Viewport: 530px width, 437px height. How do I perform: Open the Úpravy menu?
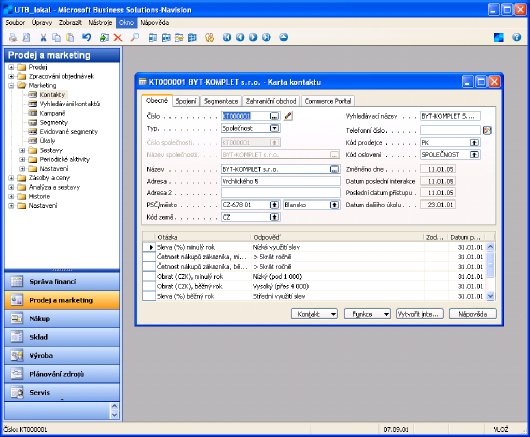point(42,23)
